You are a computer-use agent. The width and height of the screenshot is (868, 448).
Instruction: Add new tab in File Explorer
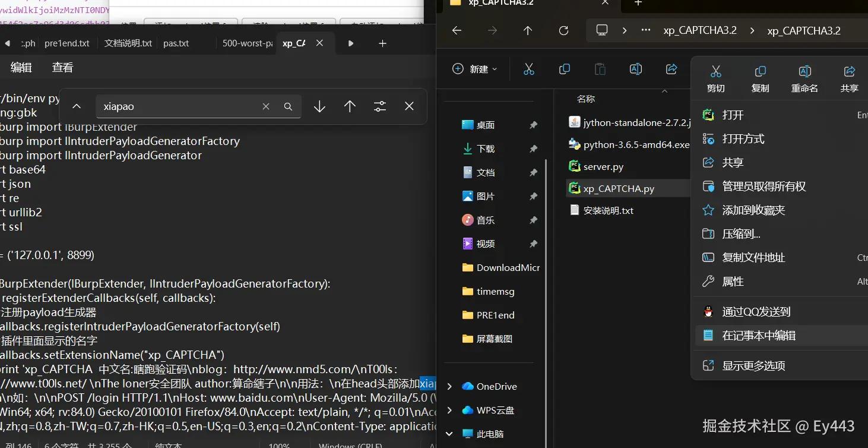pyautogui.click(x=638, y=3)
